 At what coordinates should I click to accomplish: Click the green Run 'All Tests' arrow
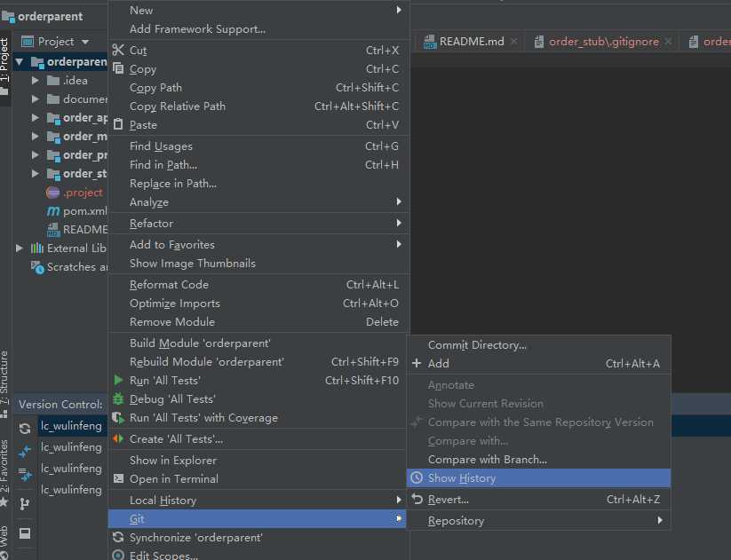pos(118,380)
